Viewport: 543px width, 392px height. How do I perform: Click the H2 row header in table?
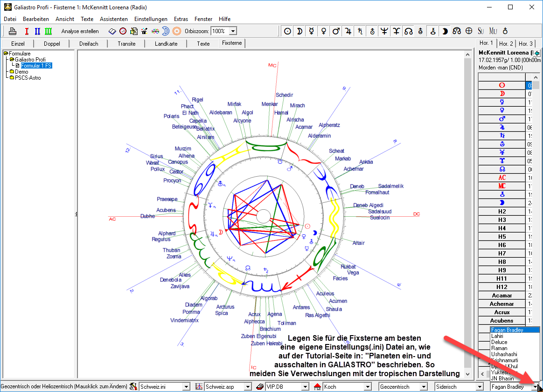point(502,211)
